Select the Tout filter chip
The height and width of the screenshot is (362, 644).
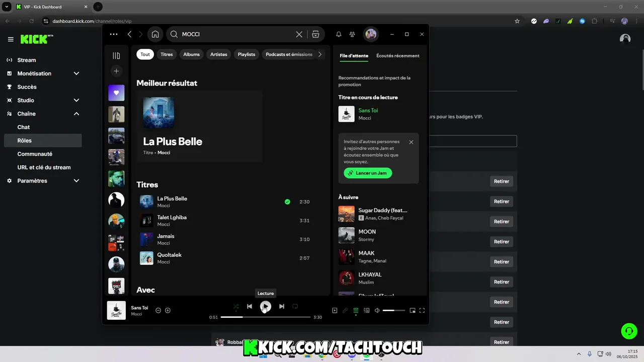(x=145, y=54)
